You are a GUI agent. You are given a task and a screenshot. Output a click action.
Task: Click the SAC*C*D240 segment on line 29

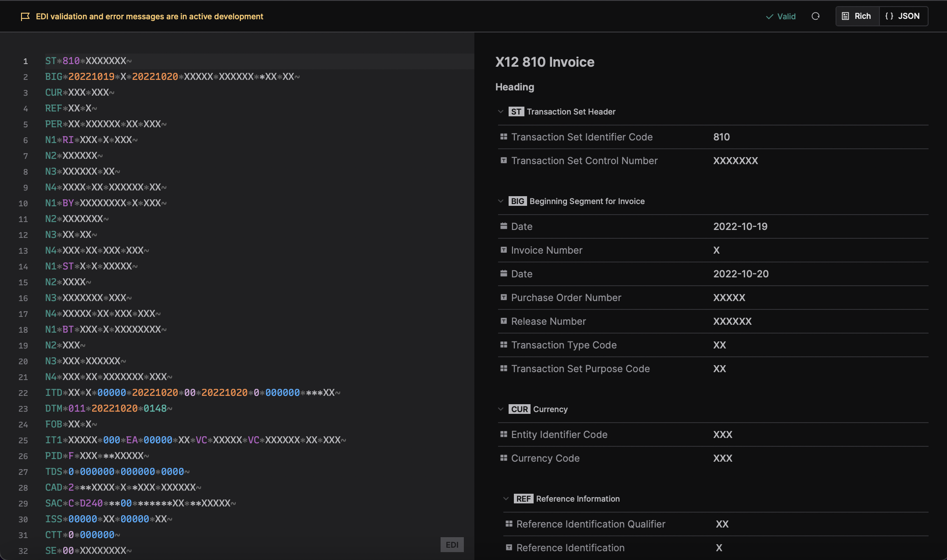click(x=140, y=503)
